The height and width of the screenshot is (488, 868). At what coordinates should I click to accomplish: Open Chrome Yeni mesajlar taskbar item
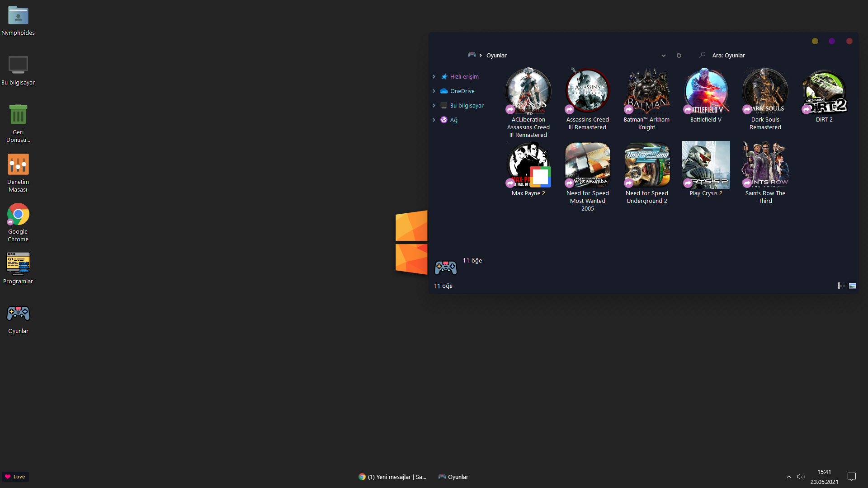392,477
